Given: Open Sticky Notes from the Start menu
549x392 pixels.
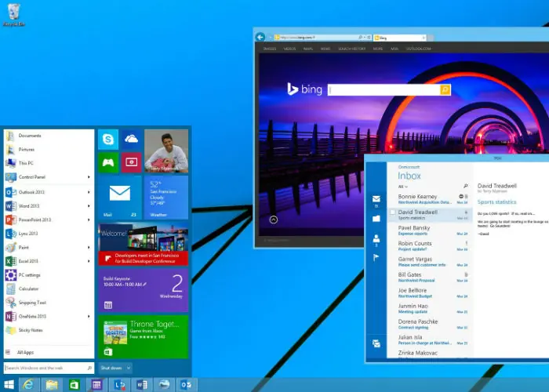Looking at the screenshot, I should 49,330.
